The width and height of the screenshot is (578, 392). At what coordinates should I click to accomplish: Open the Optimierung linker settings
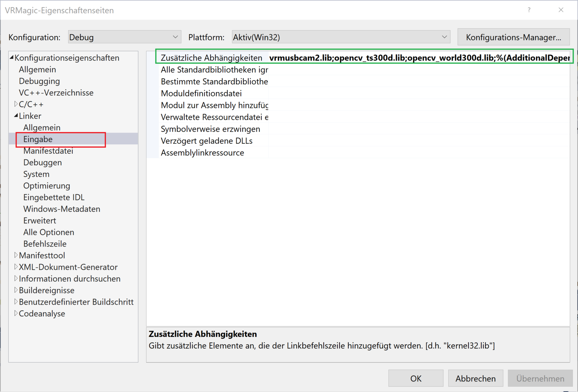(47, 186)
